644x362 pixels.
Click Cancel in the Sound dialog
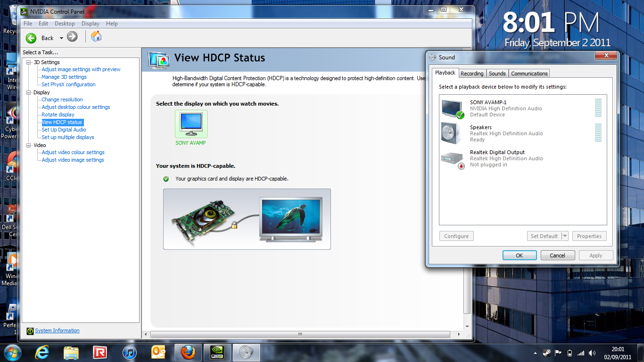557,255
